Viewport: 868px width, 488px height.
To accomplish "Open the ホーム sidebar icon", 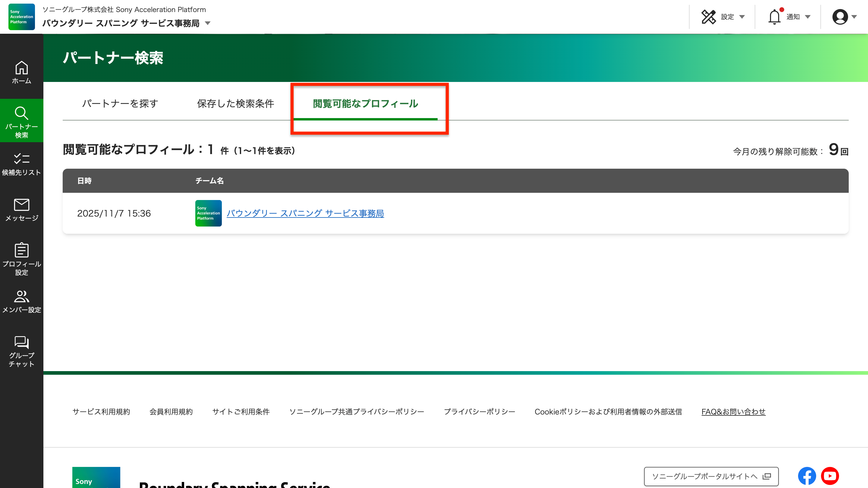I will [x=21, y=72].
